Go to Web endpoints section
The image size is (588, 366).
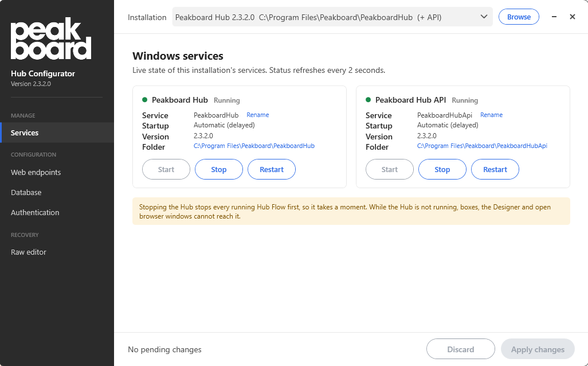(x=57, y=172)
